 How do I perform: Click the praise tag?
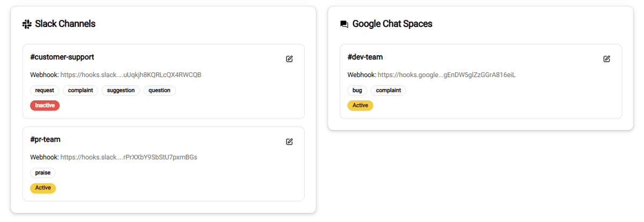tap(43, 173)
